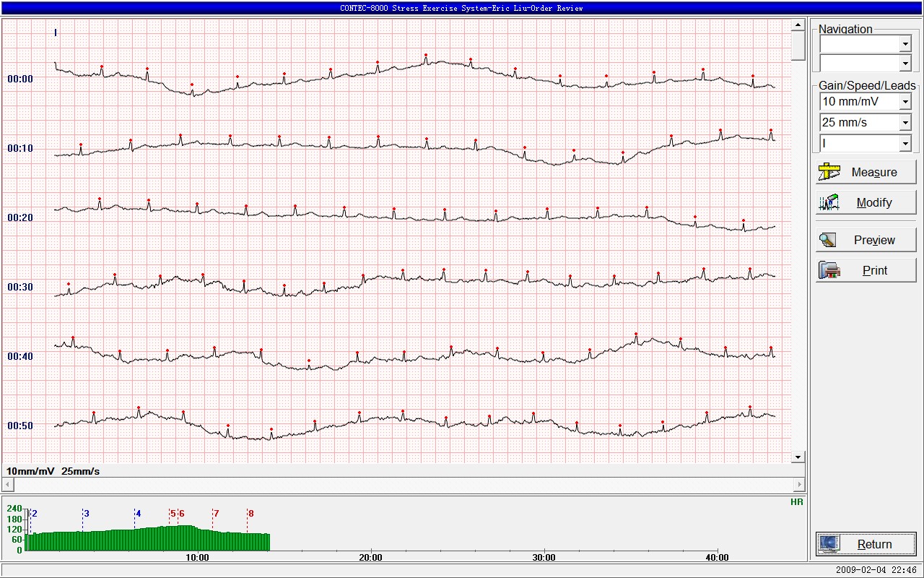
Task: Expand the 10 mm/mV gain dropdown
Action: click(x=905, y=102)
